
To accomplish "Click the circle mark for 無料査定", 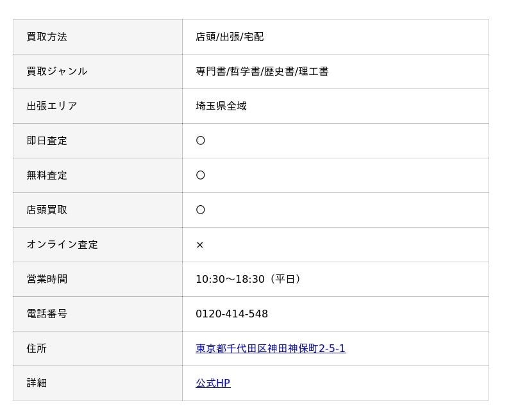I will click(201, 175).
